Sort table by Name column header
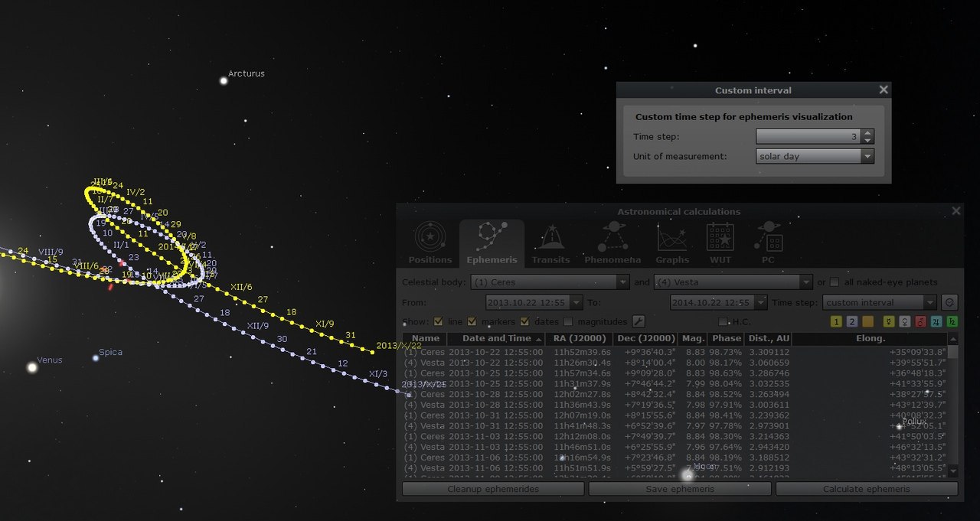Image resolution: width=980 pixels, height=521 pixels. tap(426, 338)
